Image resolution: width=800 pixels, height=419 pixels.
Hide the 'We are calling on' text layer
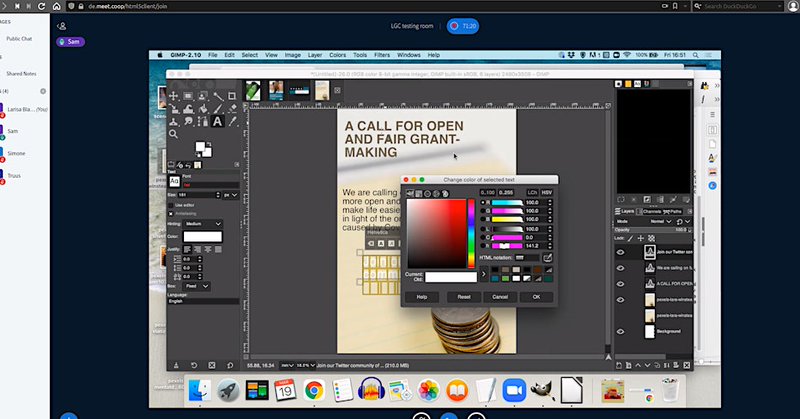point(620,268)
